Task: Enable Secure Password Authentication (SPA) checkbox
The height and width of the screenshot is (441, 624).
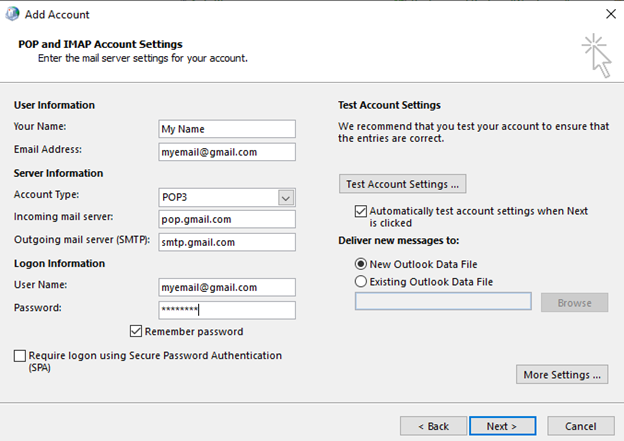Action: point(20,355)
